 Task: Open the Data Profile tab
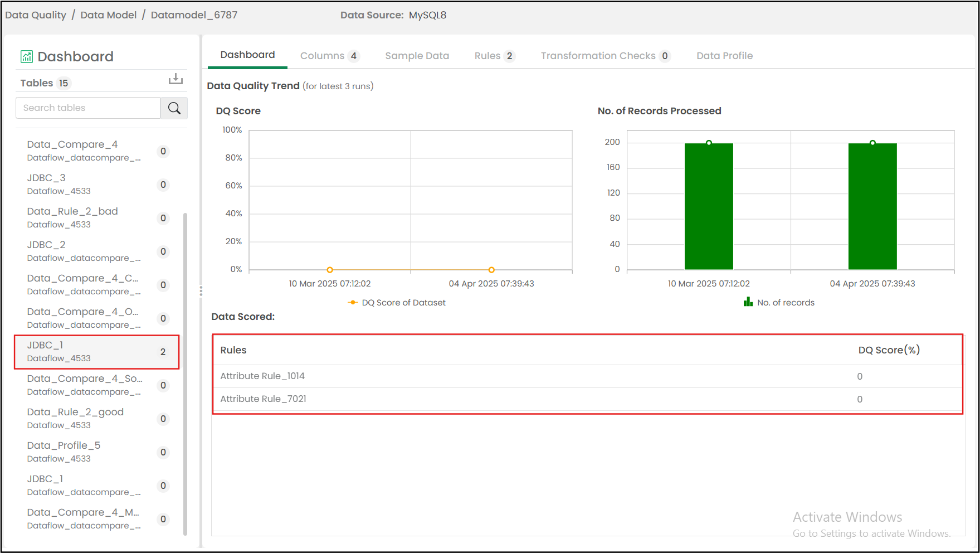[724, 56]
